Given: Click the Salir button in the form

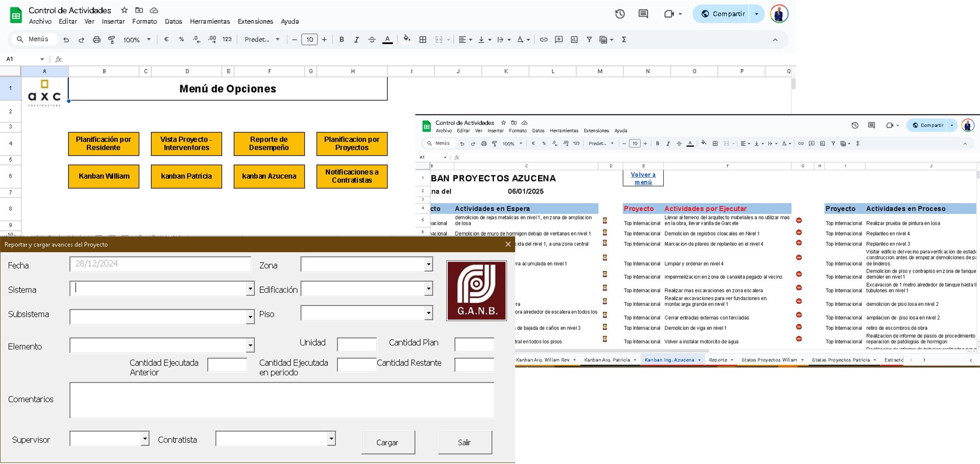Looking at the screenshot, I should [464, 442].
